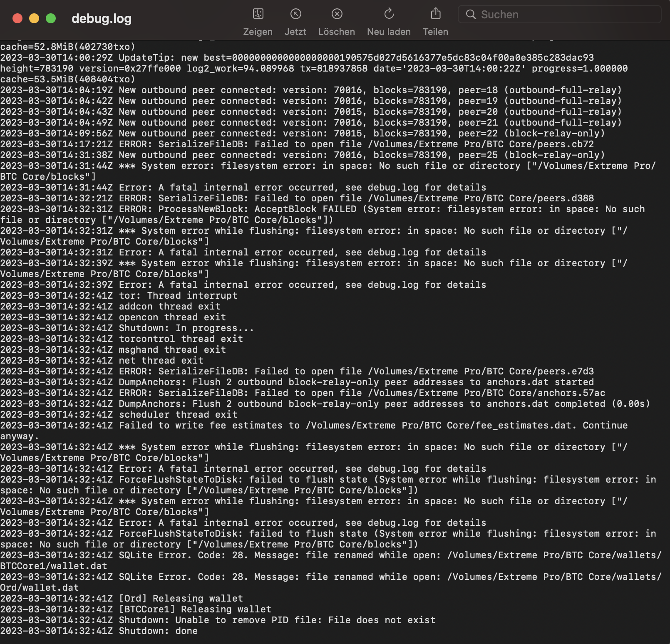Toggle fullscreen with the green traffic light
Screen dimensions: 670x644
point(51,18)
